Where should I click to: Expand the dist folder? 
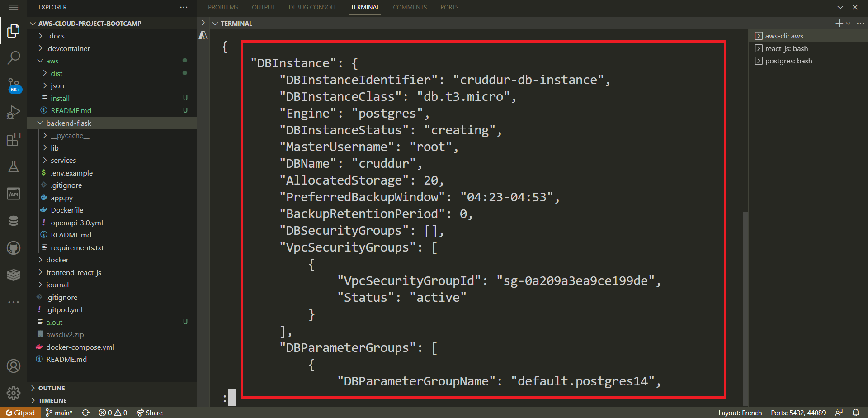point(112,73)
